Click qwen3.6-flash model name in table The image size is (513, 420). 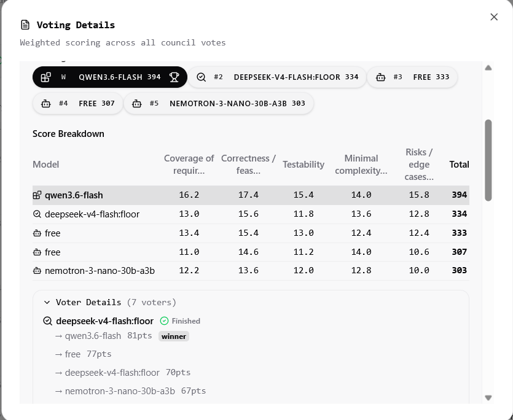(74, 195)
